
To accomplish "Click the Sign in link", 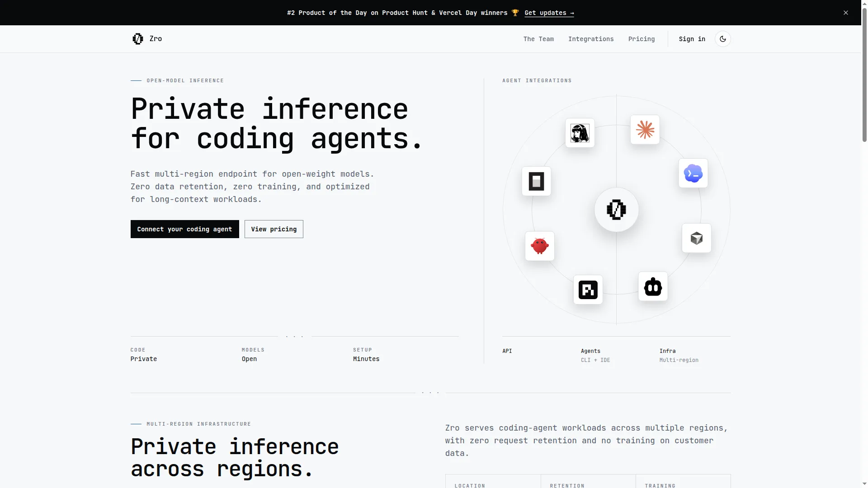I will pos(692,39).
